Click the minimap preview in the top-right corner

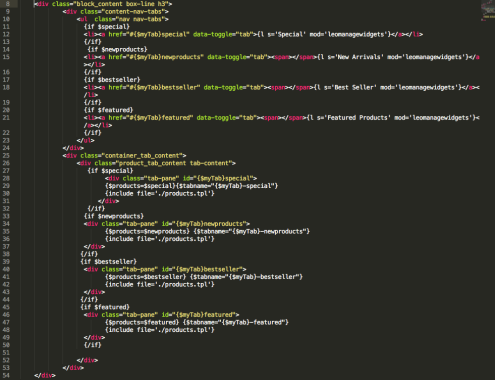click(488, 11)
